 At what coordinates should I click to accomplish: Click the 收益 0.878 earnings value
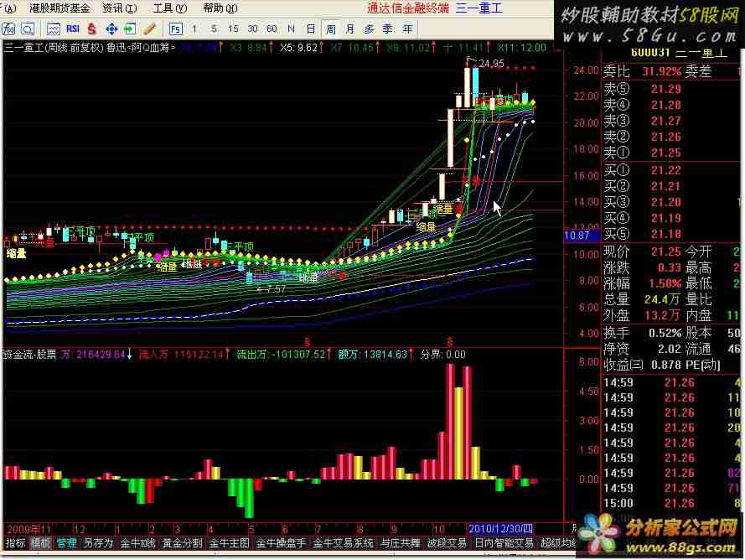click(666, 365)
